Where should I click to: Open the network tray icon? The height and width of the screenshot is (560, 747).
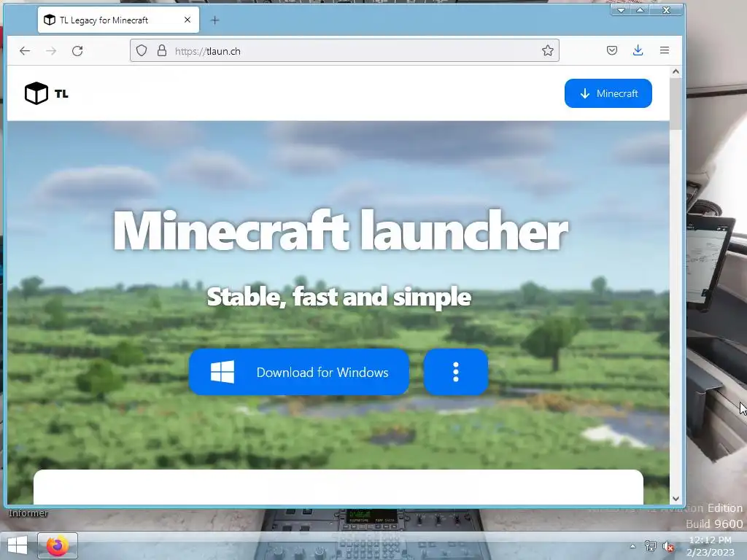click(650, 546)
